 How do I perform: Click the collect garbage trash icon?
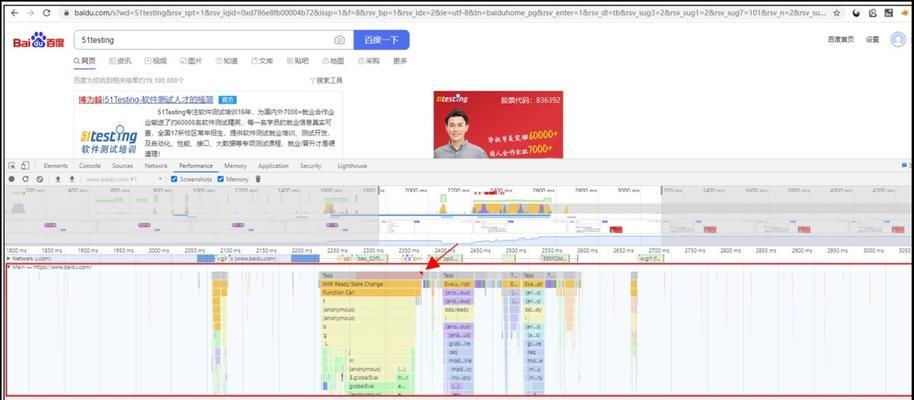pos(258,179)
